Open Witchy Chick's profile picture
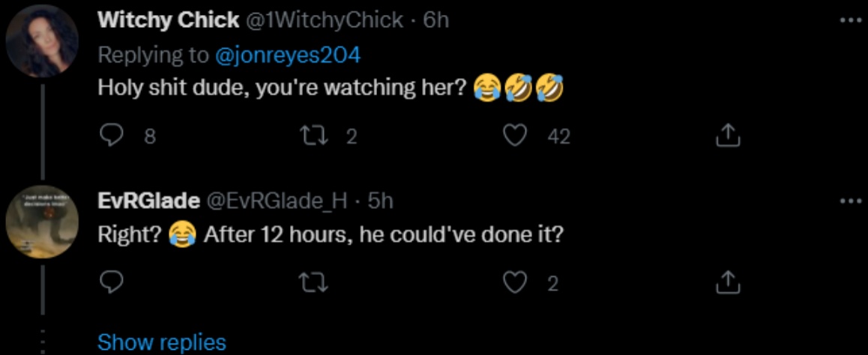Image resolution: width=868 pixels, height=355 pixels. tap(42, 42)
